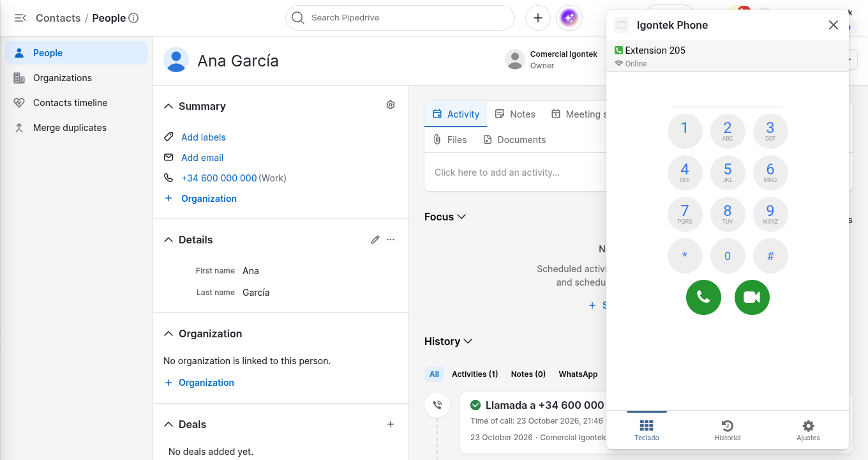Screen dimensions: 868x460
Task: Open Summary settings gear icon
Action: coord(391,105)
